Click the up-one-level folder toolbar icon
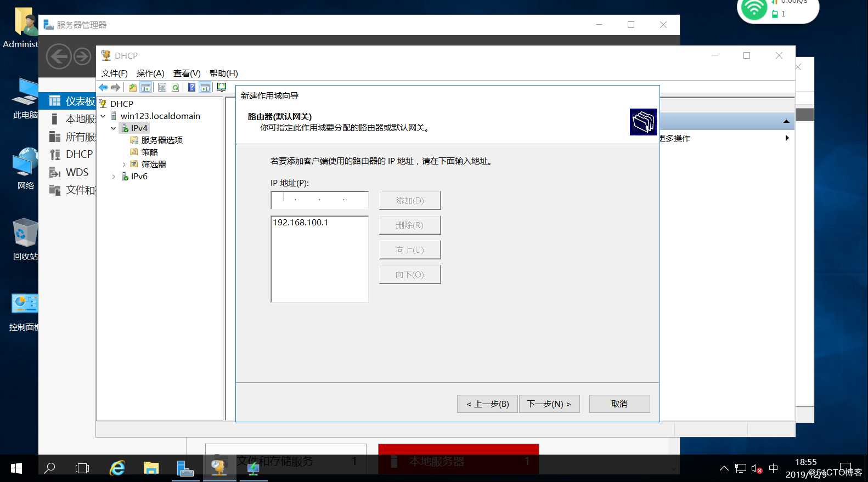This screenshot has width=868, height=482. coord(133,87)
